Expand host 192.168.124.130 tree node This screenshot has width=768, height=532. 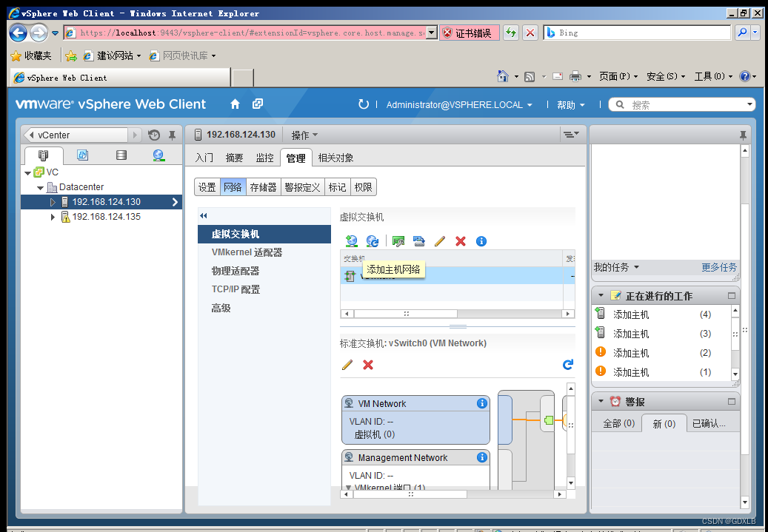[x=53, y=202]
